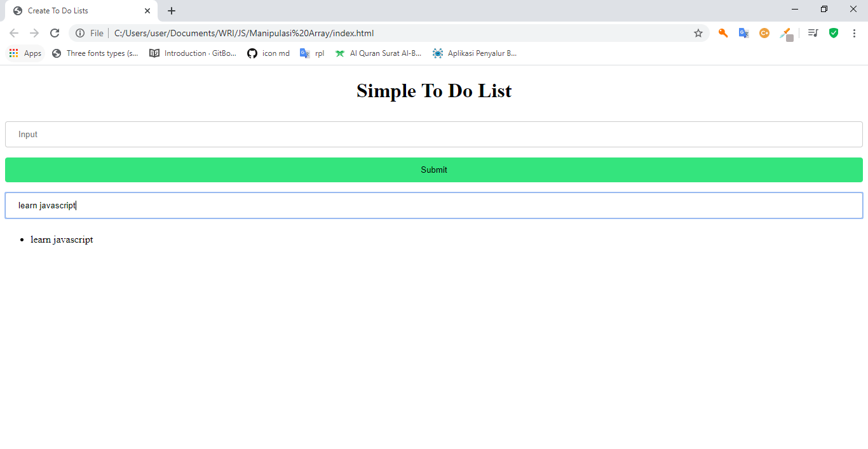Close the Create To Do Lists tab

pos(147,11)
